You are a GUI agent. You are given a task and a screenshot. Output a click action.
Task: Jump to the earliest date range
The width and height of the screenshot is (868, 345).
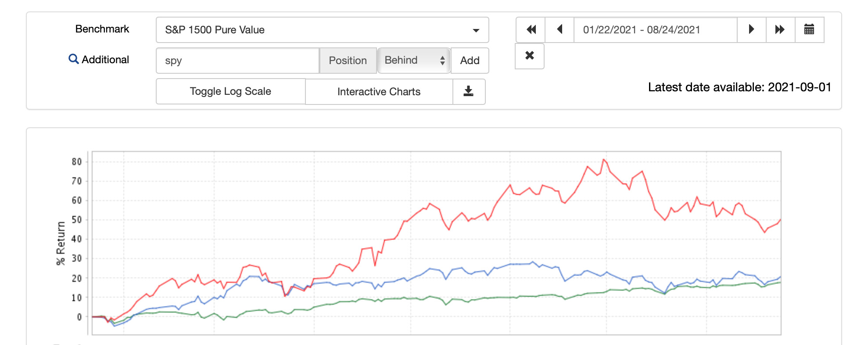(x=531, y=30)
